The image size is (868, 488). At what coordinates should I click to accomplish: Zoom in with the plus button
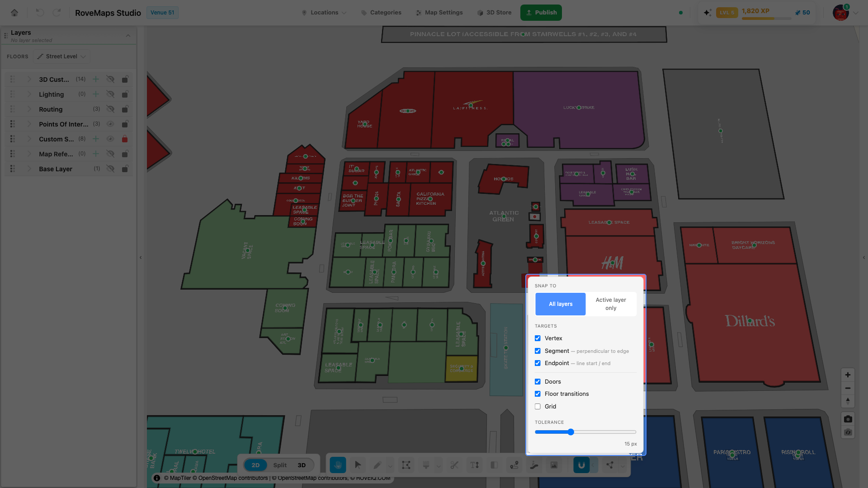coord(848,375)
